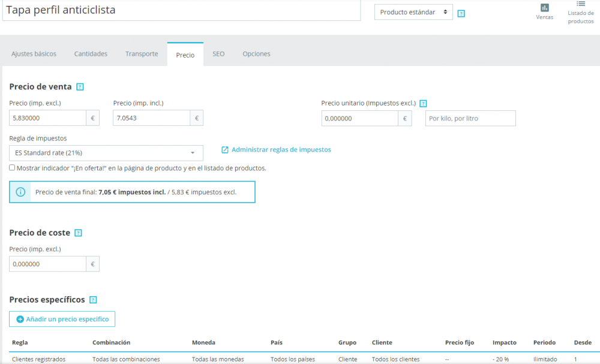Open the Transporte tab
This screenshot has width=600, height=364.
pyautogui.click(x=142, y=53)
